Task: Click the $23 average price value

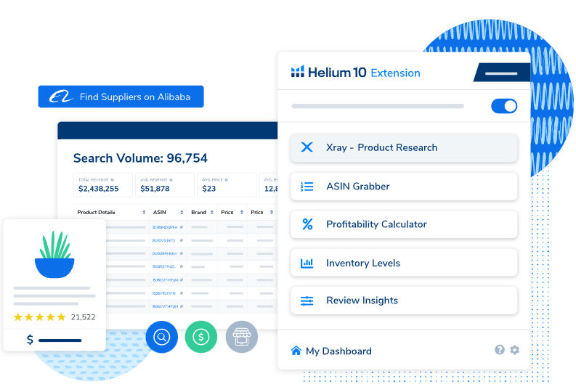Action: coord(209,189)
